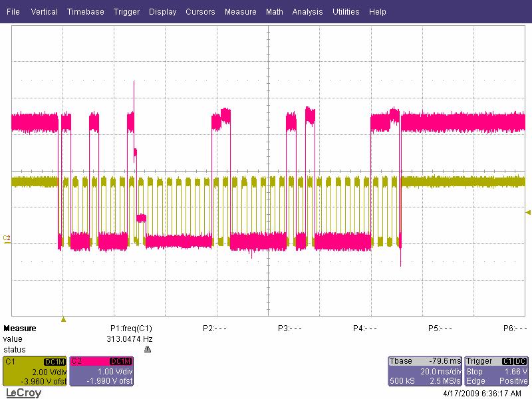Click the 20.0 ms/div timebase value
532x399 pixels.
[x=441, y=372]
